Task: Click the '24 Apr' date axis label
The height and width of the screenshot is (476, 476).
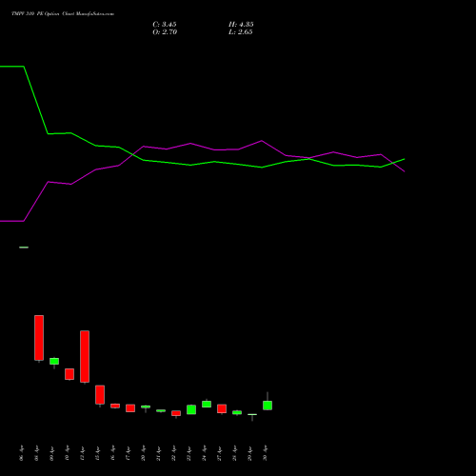Action: [x=204, y=453]
